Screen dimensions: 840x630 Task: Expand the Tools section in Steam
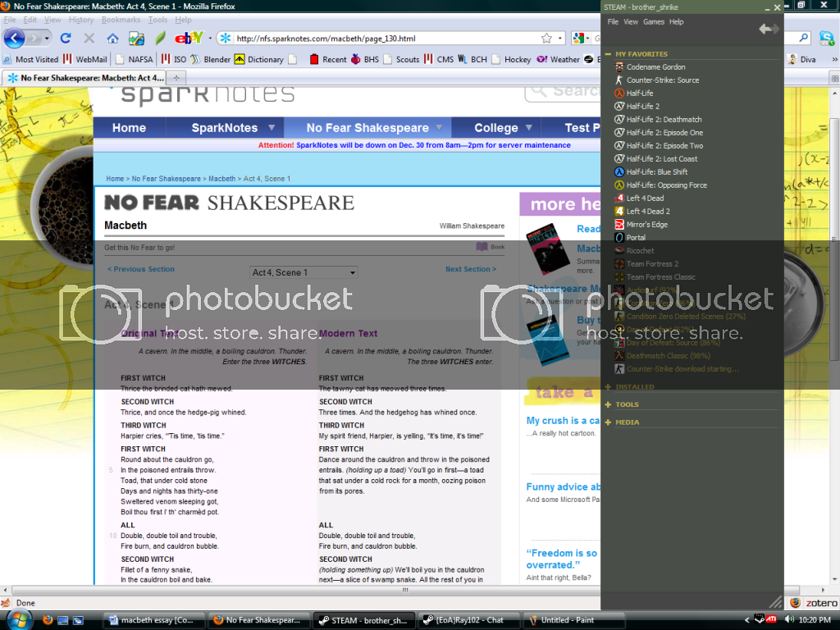(x=608, y=404)
